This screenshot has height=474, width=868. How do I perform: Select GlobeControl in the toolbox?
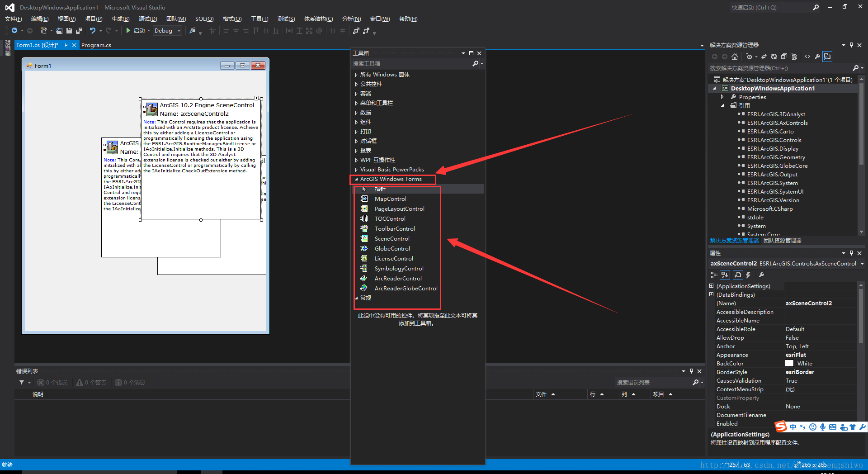coord(392,249)
